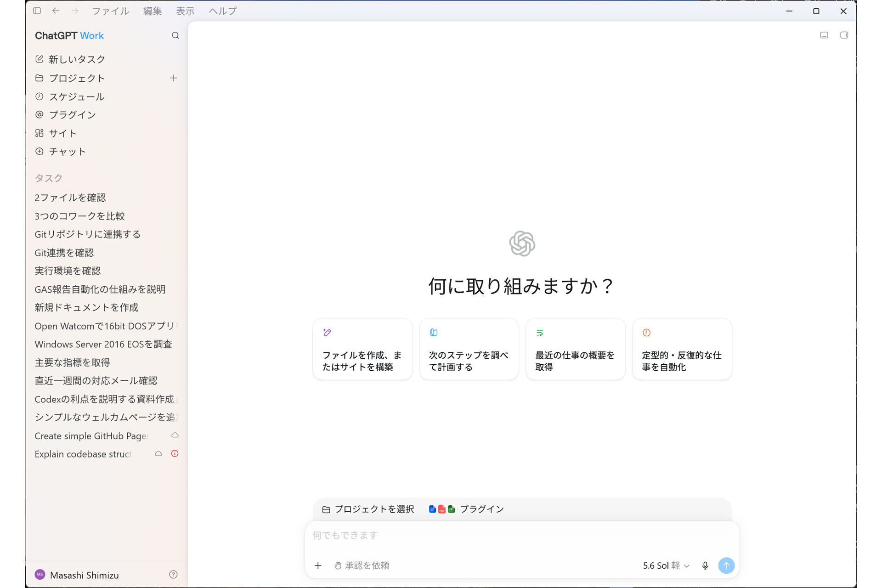Open the 表示 menu
Viewport: 882px width, 588px height.
click(185, 11)
